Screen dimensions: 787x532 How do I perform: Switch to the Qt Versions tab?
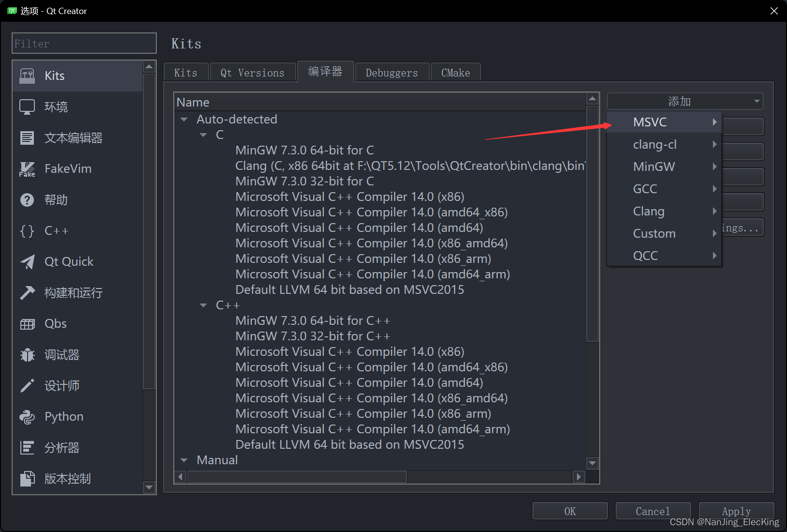[253, 73]
